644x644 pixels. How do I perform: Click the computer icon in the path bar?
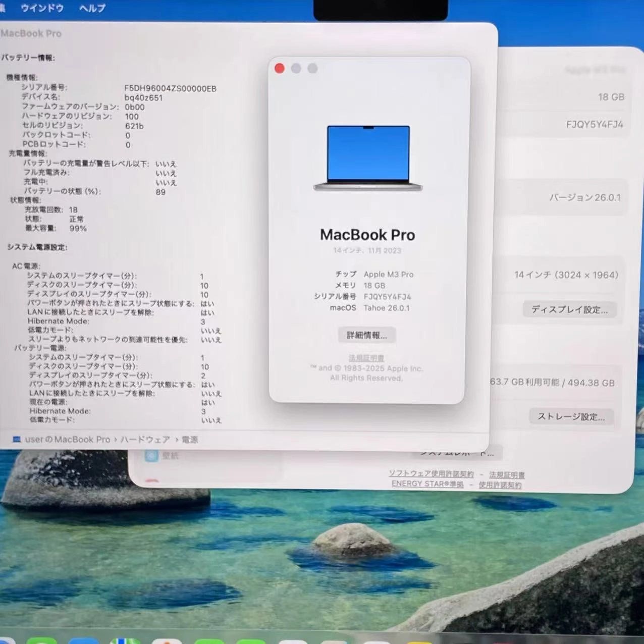17,440
